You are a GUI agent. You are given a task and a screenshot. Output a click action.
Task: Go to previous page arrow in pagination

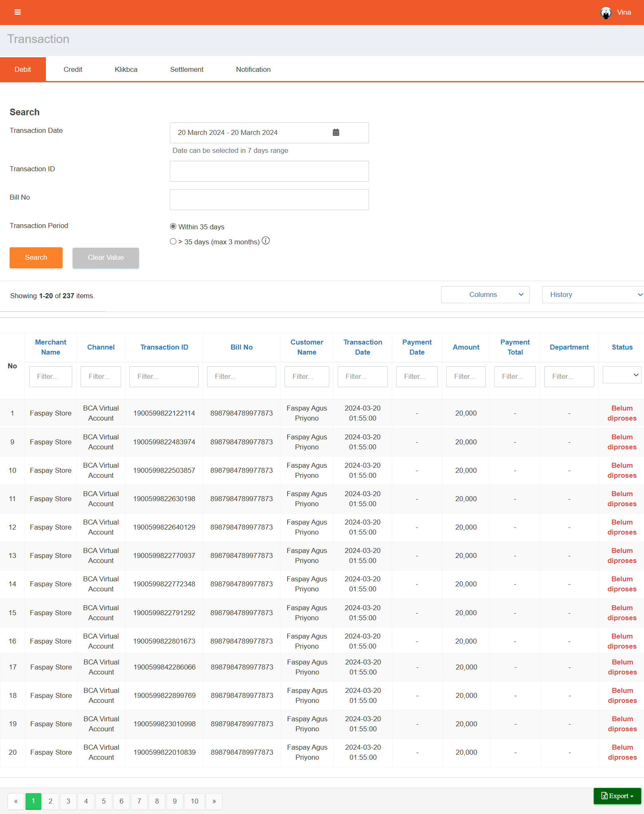coord(16,801)
